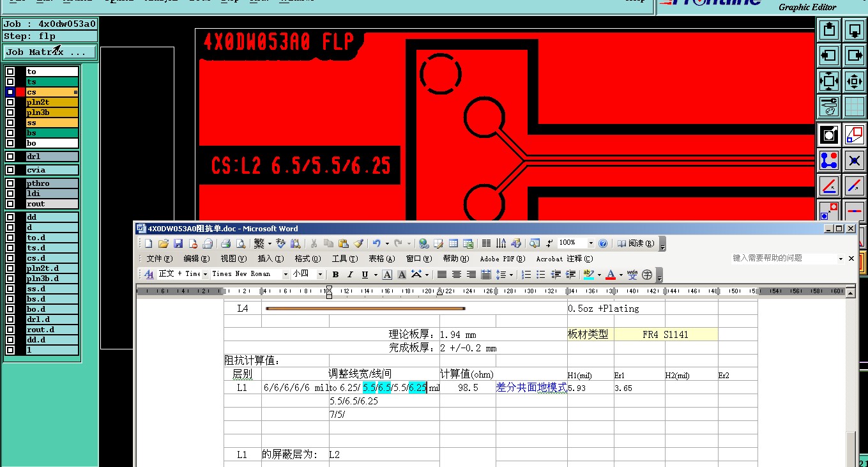Toggle the checkbox for layer ss
The image size is (868, 467).
(x=10, y=123)
